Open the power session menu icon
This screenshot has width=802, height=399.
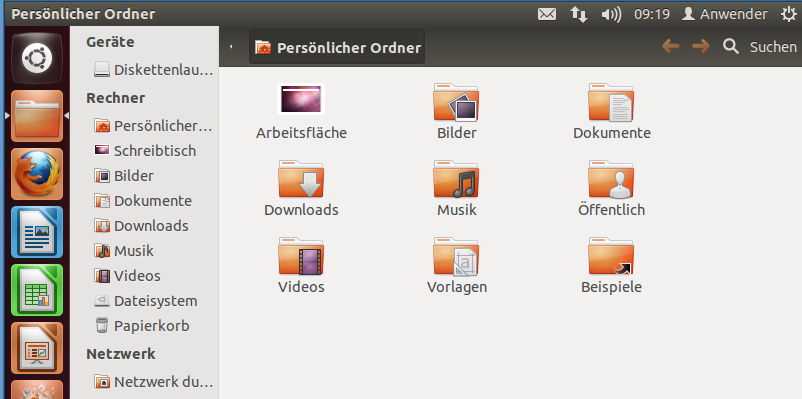[789, 14]
